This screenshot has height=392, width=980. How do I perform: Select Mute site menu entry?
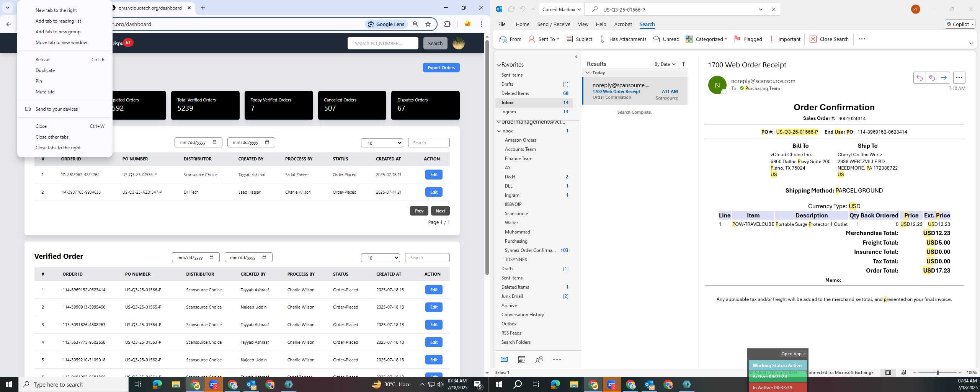click(65, 92)
